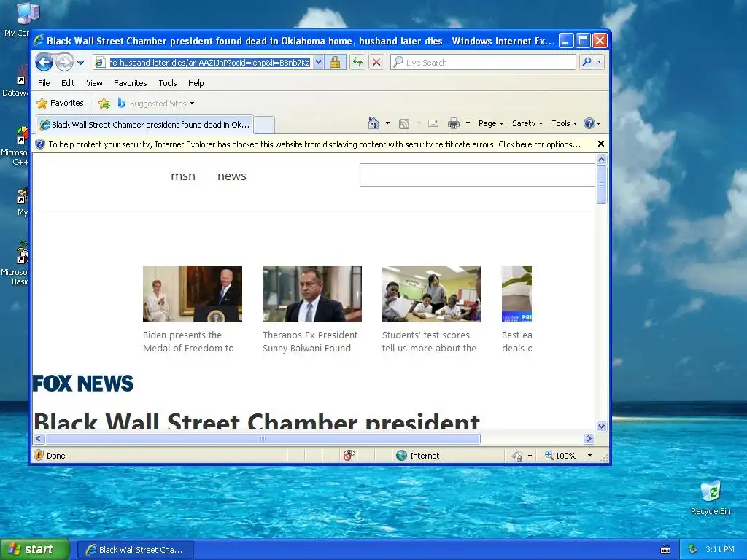747x560 pixels.
Task: Click the Help question mark icon
Action: click(x=589, y=123)
